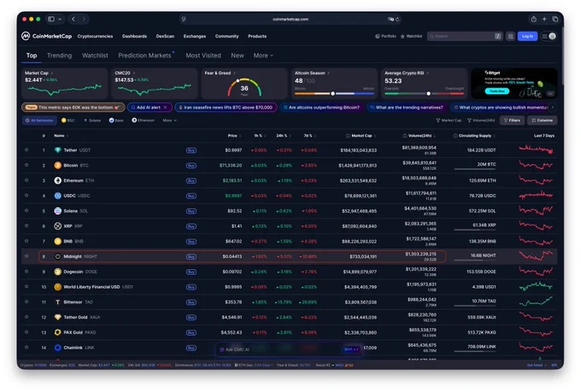Open the Portfolio link in header

(x=385, y=37)
